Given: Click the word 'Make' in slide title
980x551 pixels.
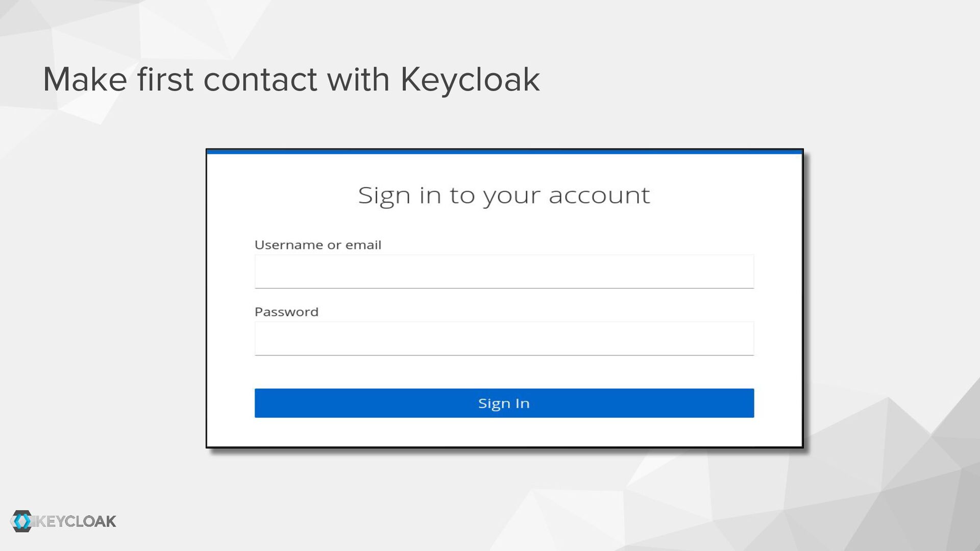Looking at the screenshot, I should pos(85,80).
